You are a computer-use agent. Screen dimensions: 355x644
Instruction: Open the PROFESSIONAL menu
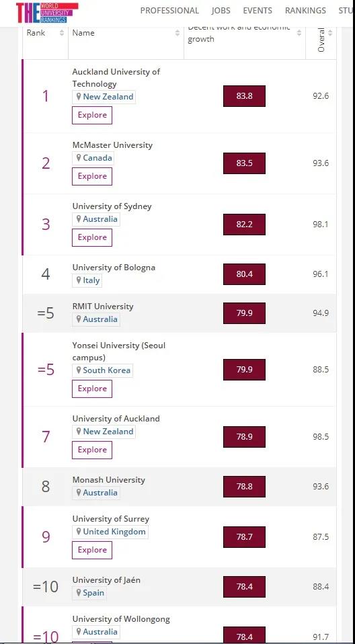coord(169,11)
